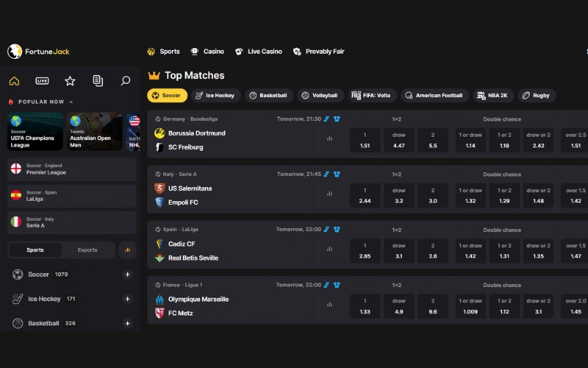Screen dimensions: 588x368
Task: Click the blue stream icon on Ligue 1 match
Action: 326,285
